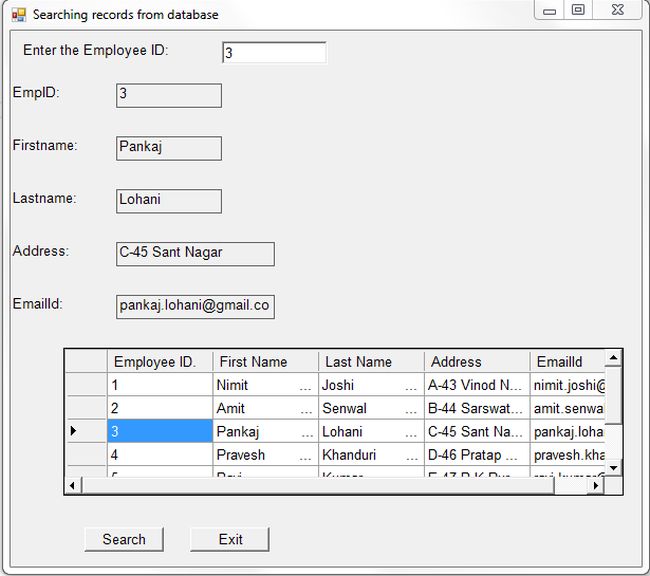Click the Lohani cell in the grid
The height and width of the screenshot is (576, 650).
tap(371, 431)
